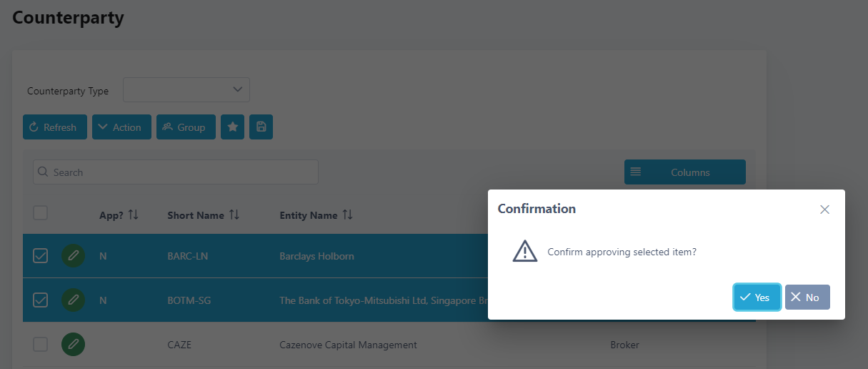
Task: Sort by the Entity Name column arrows
Action: click(348, 215)
